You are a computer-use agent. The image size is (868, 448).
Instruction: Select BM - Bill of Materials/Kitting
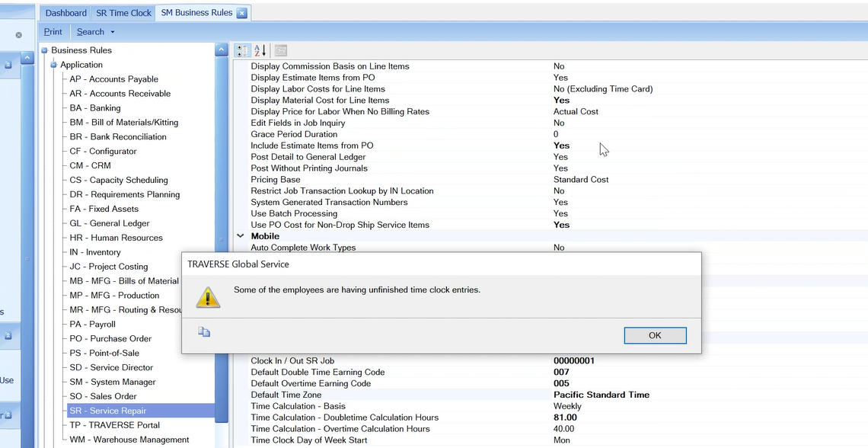[123, 123]
